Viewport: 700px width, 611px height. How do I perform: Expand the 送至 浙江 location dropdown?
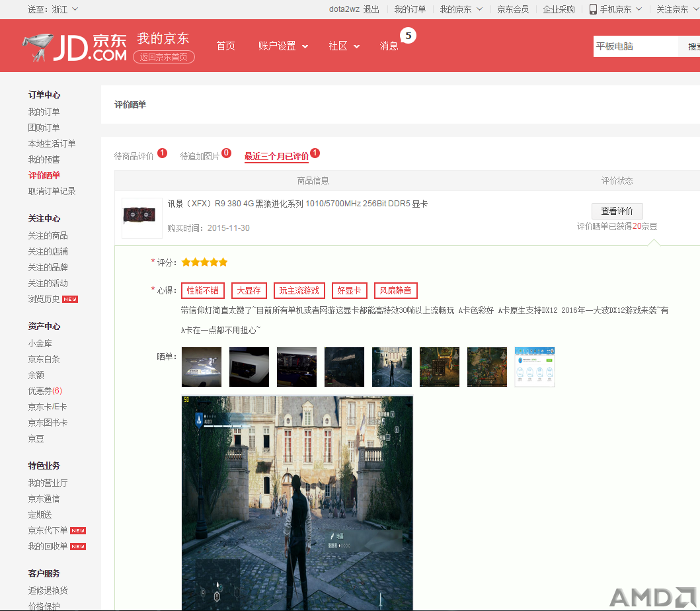tap(53, 9)
